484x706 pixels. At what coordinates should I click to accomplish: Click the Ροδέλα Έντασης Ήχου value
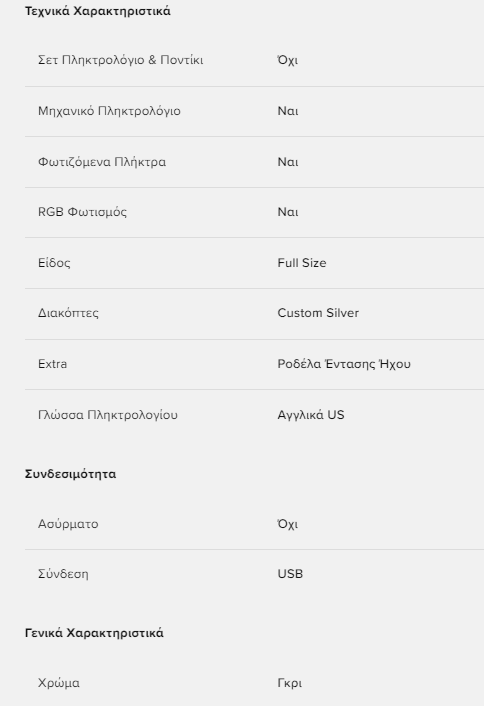(x=344, y=364)
